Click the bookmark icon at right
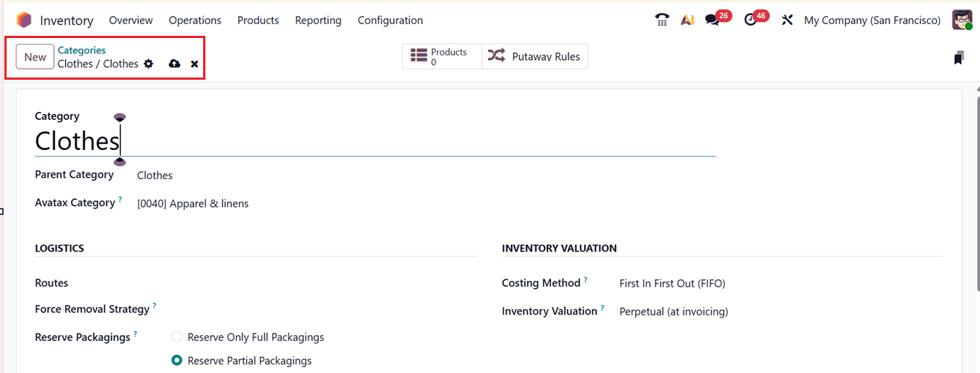This screenshot has height=373, width=980. click(959, 58)
